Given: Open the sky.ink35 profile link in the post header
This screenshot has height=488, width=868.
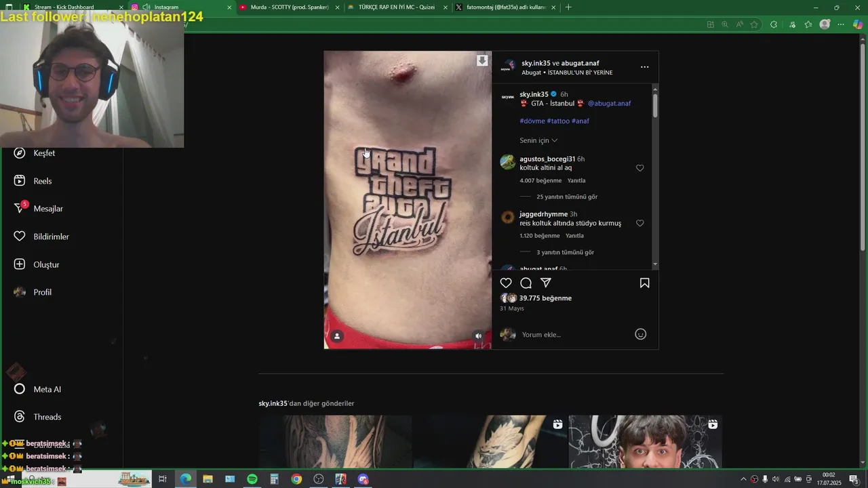Looking at the screenshot, I should (536, 63).
